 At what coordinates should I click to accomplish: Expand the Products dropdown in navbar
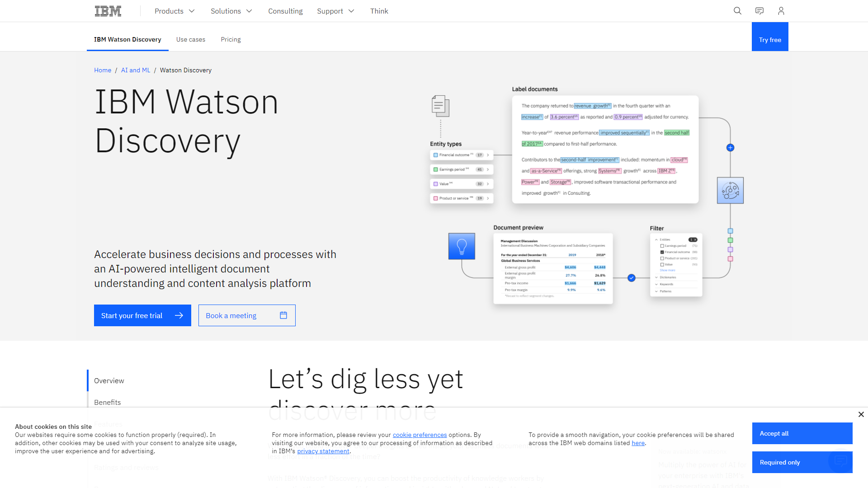coord(174,11)
